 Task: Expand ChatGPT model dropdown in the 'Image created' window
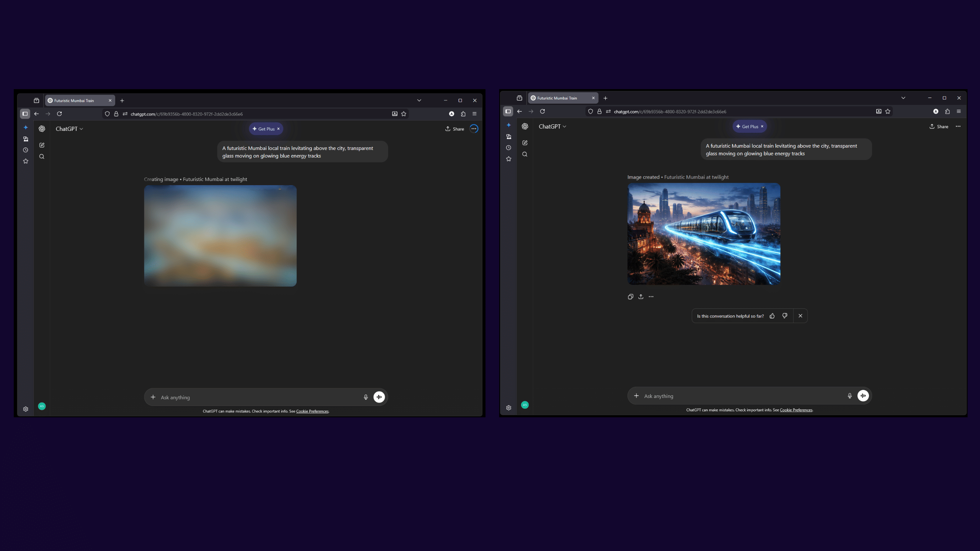[x=552, y=127]
